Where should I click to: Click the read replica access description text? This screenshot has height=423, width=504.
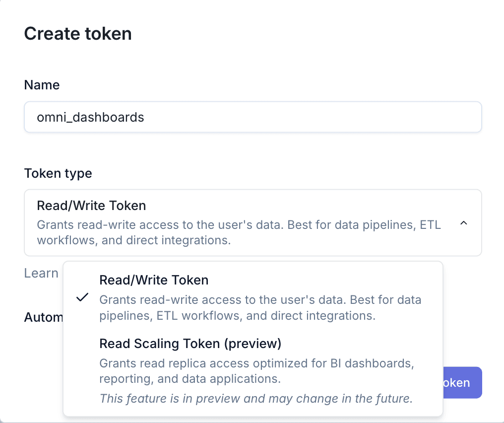[x=256, y=371]
